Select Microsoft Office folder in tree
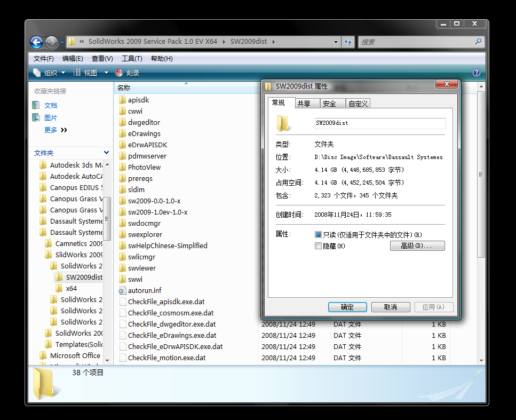 coord(70,355)
